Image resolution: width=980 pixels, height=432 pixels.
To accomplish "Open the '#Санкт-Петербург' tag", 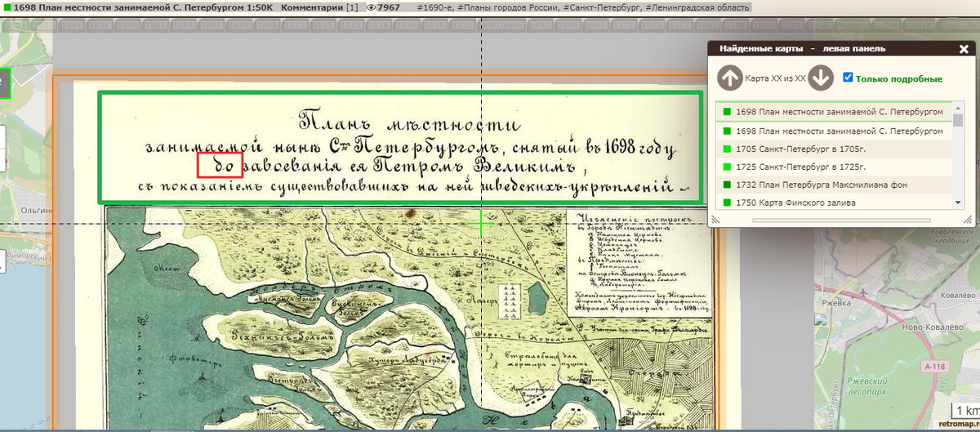I will pyautogui.click(x=603, y=7).
